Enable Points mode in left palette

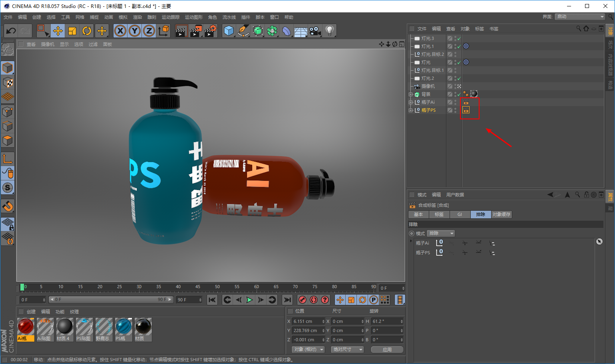click(x=8, y=112)
